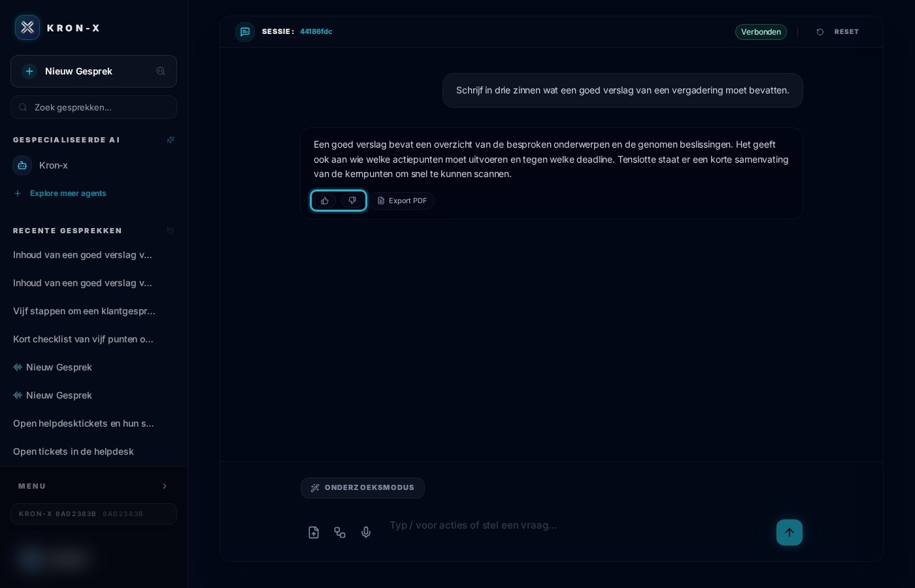Click the session ID 44186fdc
The height and width of the screenshot is (588, 915).
[x=316, y=31]
